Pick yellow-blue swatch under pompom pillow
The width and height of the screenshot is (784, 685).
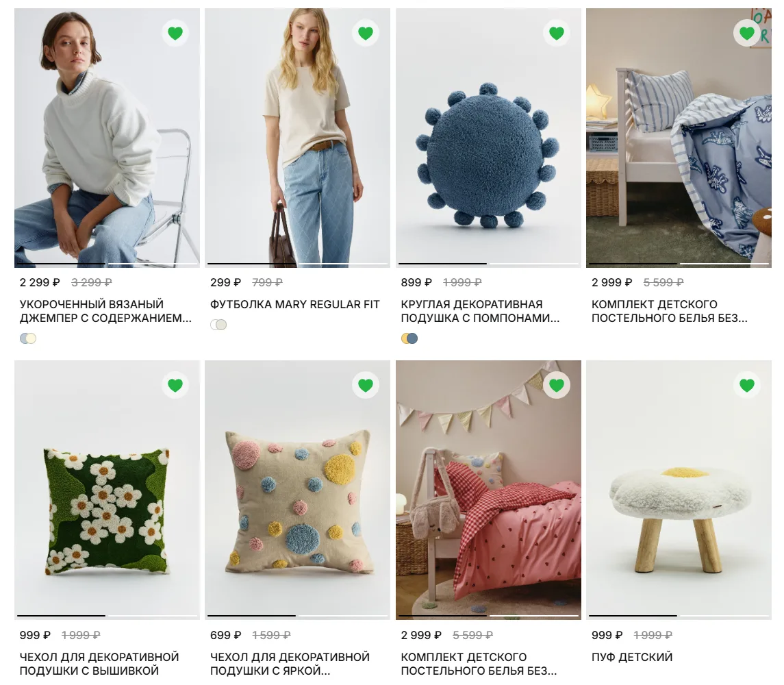point(409,338)
